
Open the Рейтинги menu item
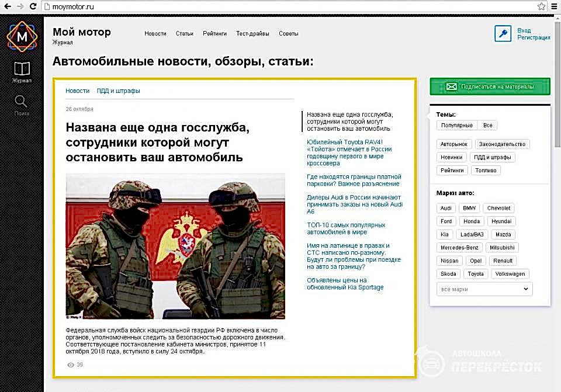tap(214, 34)
